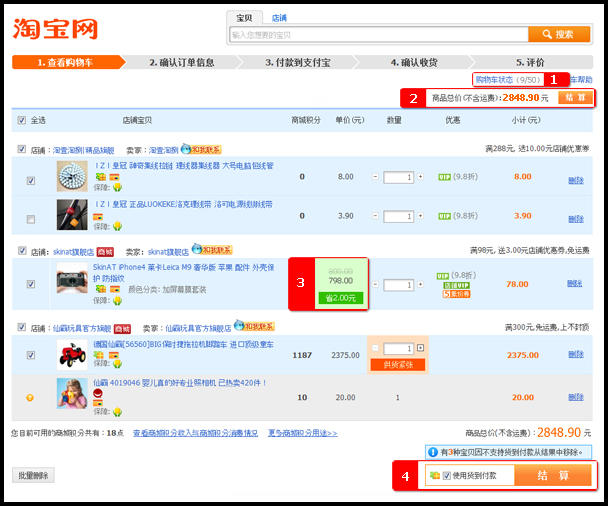The width and height of the screenshot is (608, 506).
Task: Open the SkinAT iPhone4 case product thumbnail
Action: pyautogui.click(x=72, y=280)
